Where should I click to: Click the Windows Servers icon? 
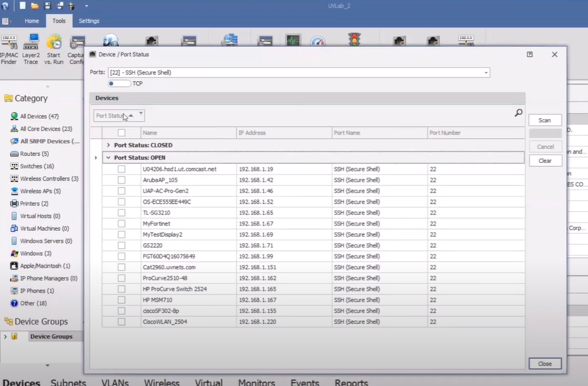coord(14,241)
